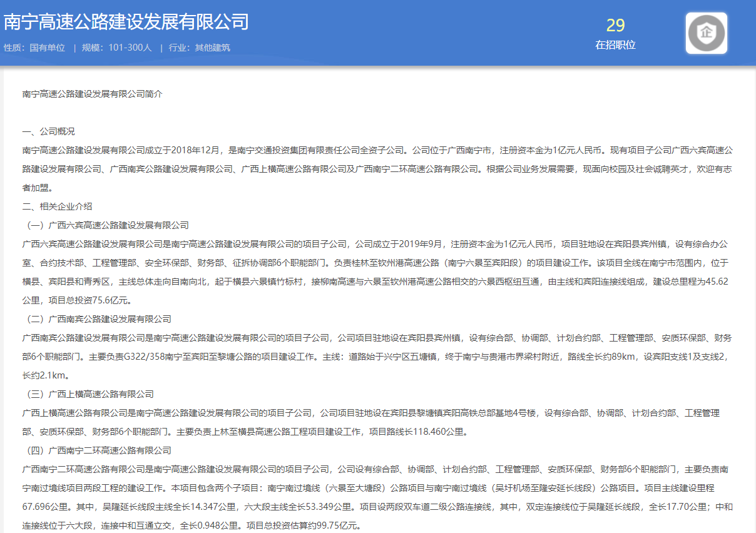
Task: Click the 规模：101-300人 info text
Action: [x=117, y=48]
